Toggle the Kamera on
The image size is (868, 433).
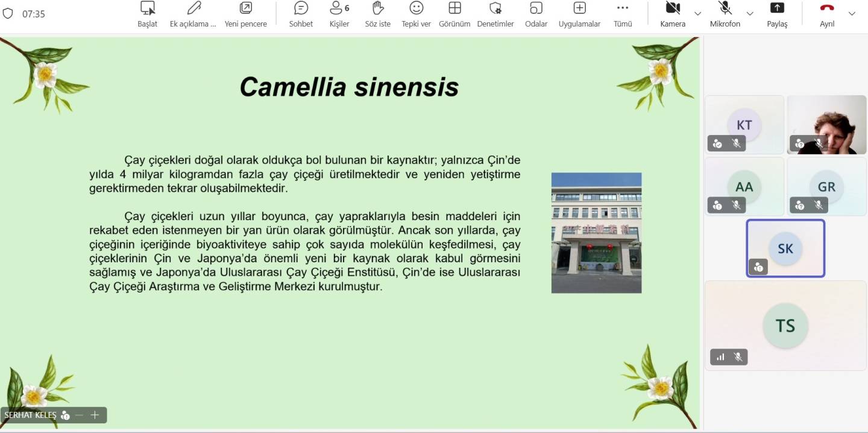(673, 14)
